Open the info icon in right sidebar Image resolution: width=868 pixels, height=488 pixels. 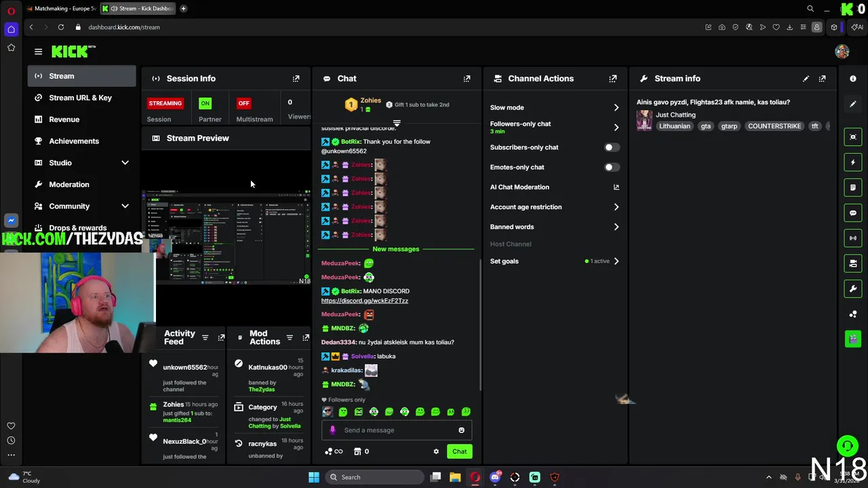click(853, 79)
